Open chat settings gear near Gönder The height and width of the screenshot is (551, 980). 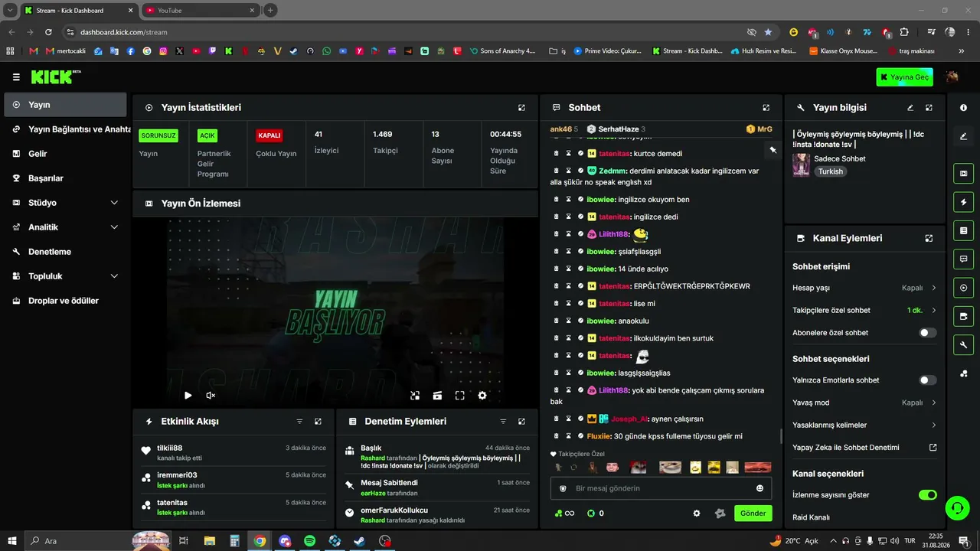(x=697, y=514)
